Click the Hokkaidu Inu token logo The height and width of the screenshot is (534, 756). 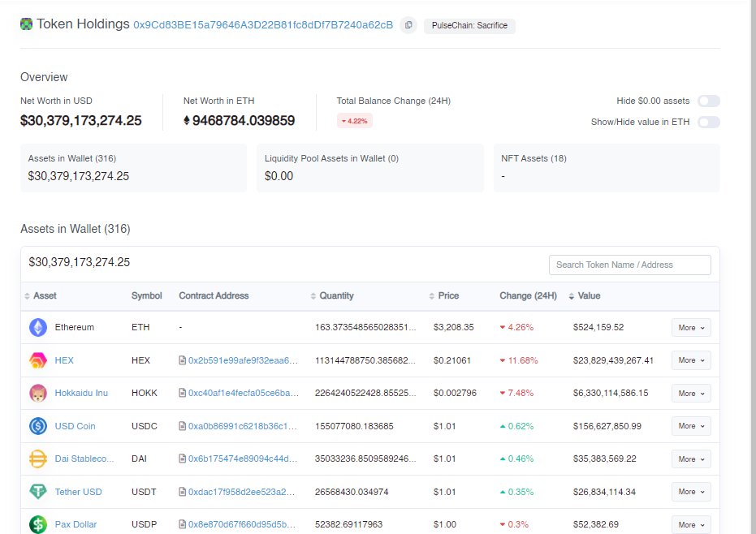38,394
